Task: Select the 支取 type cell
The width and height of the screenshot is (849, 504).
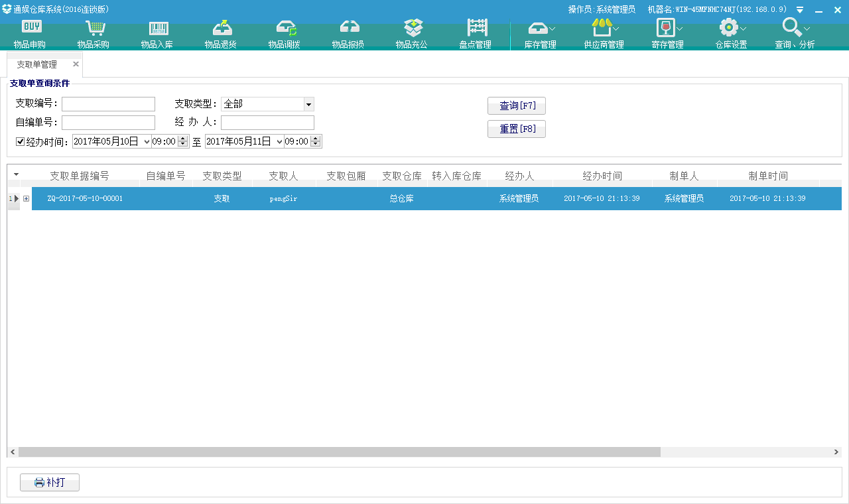Action: click(x=222, y=198)
